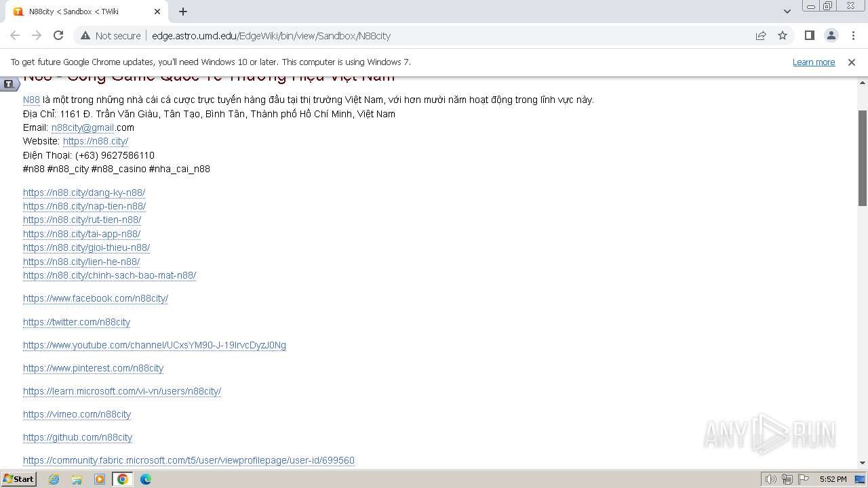Launch Internet Explorer from the taskbar

tap(54, 479)
